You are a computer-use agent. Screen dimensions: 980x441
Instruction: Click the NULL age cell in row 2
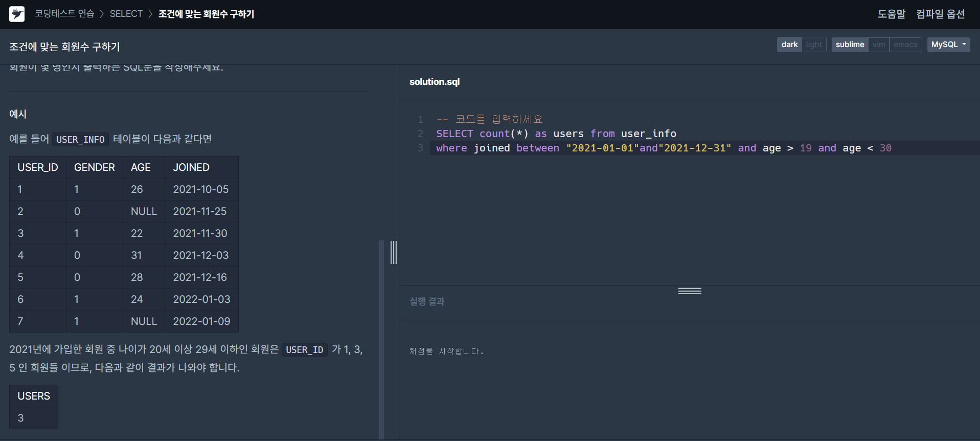(x=144, y=211)
